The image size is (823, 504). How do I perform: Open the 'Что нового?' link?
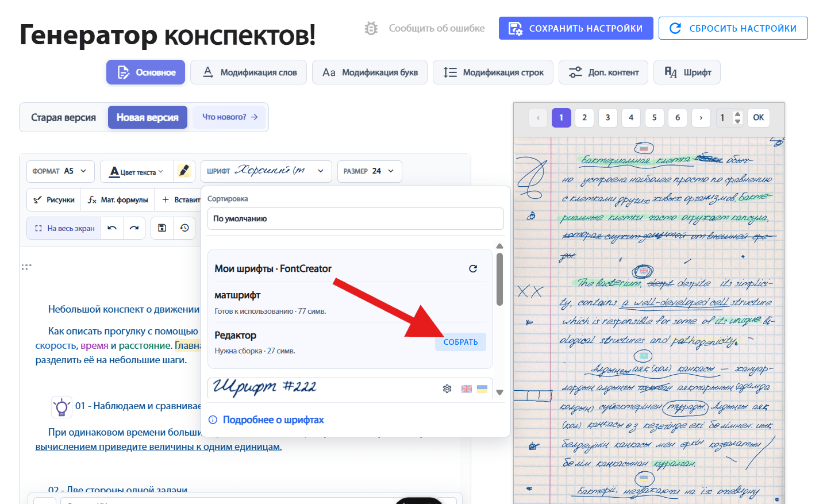coord(229,117)
